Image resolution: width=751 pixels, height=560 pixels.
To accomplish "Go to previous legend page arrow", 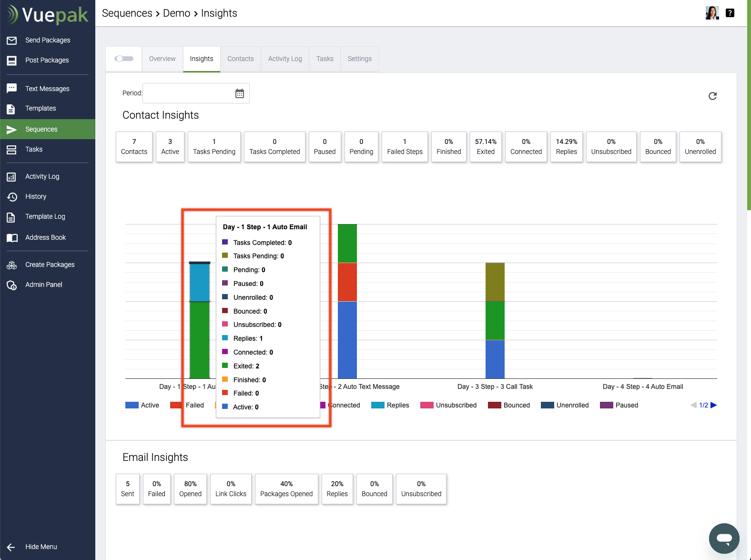I will pyautogui.click(x=693, y=405).
